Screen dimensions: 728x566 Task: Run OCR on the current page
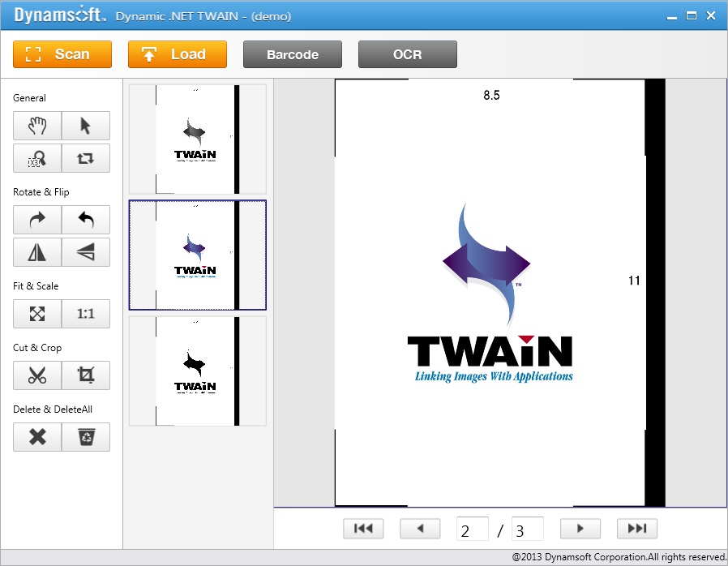click(407, 54)
